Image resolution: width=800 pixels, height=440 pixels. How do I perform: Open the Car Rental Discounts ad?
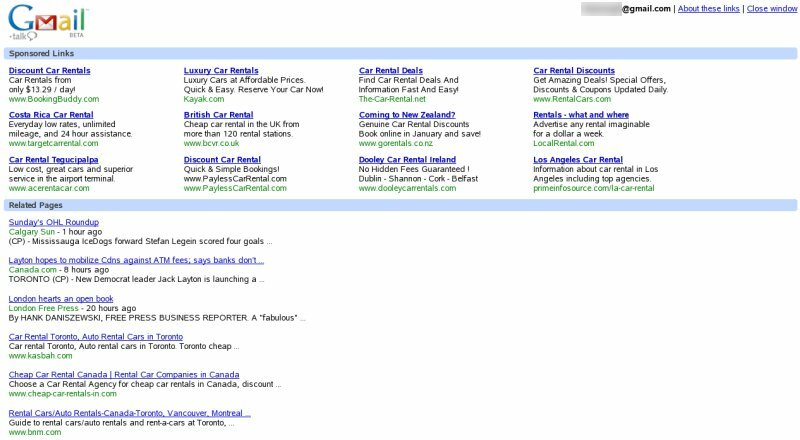[574, 70]
